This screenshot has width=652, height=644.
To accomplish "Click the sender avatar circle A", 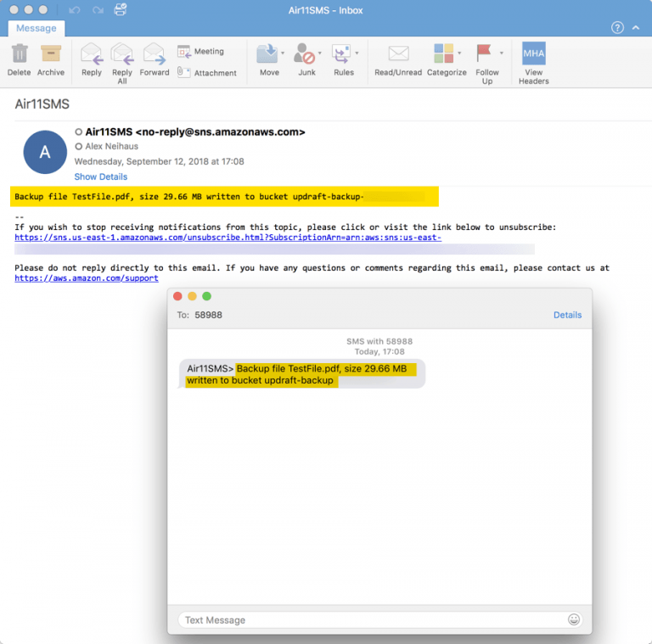I will (45, 152).
